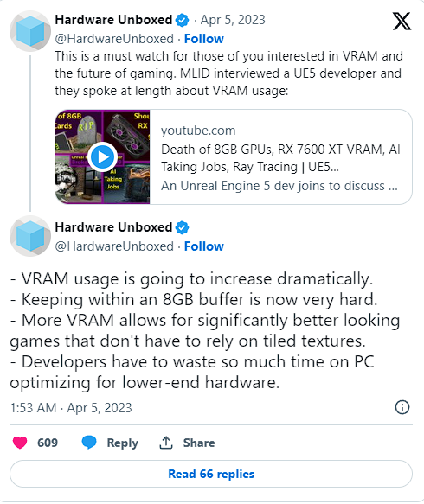Click the share upload icon
424x504 pixels.
click(166, 443)
